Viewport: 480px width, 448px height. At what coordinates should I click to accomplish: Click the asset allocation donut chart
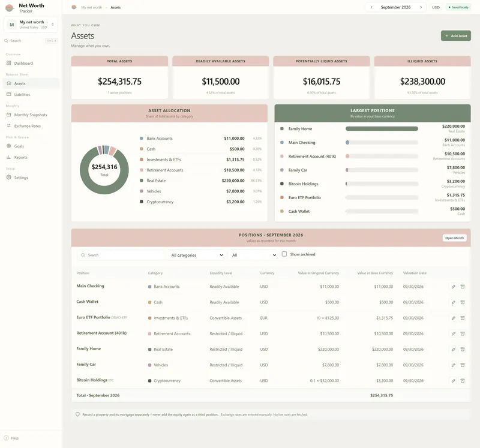pyautogui.click(x=104, y=170)
